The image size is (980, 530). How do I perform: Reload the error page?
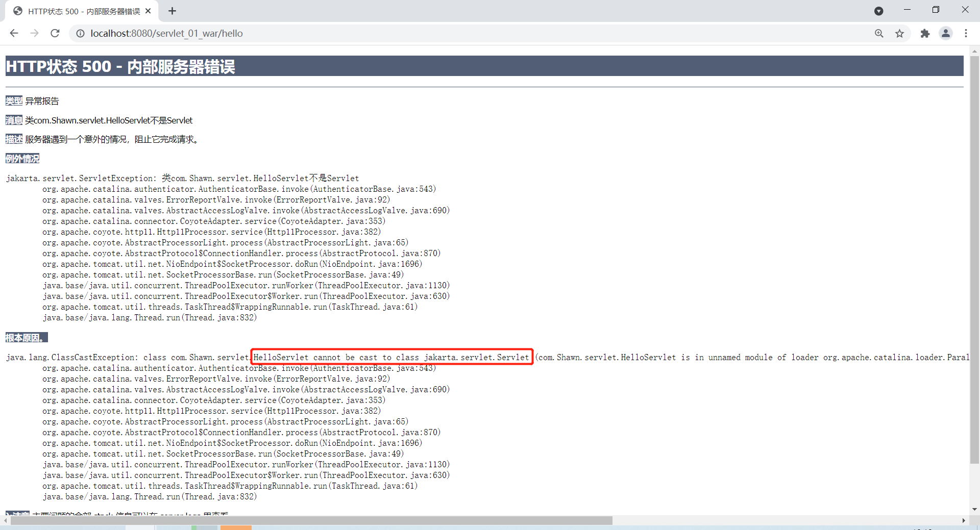pyautogui.click(x=55, y=33)
